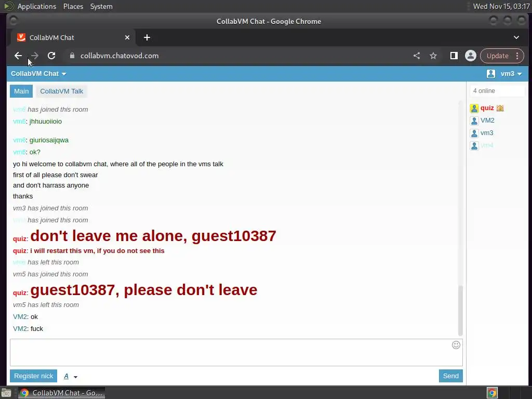This screenshot has height=399, width=532.
Task: Click the Register nick button
Action: 34,376
